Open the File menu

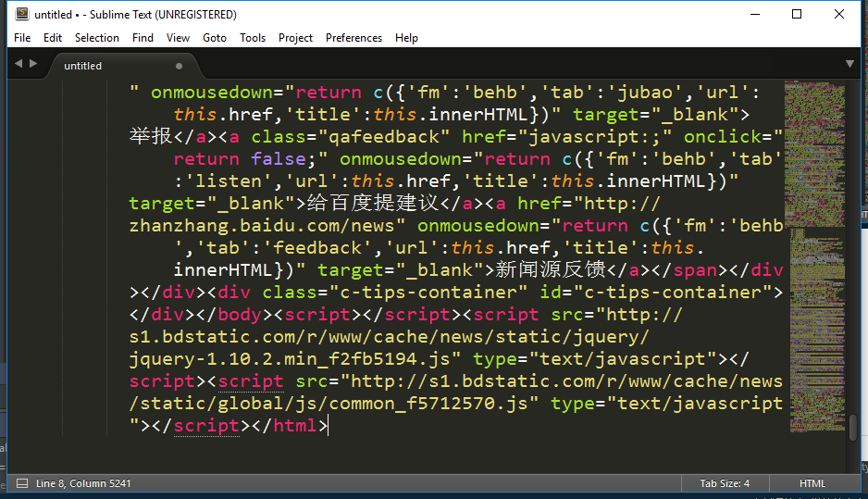click(x=22, y=38)
